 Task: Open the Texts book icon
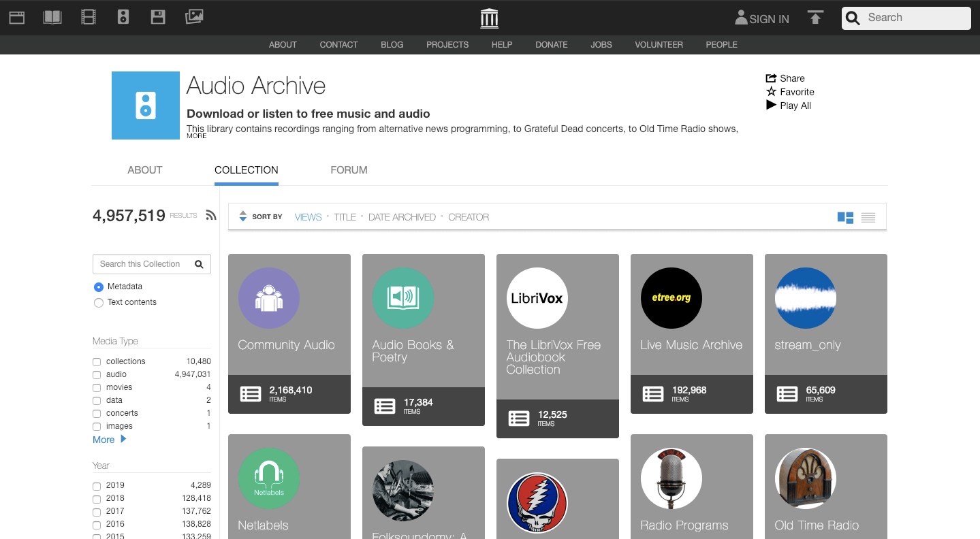tap(52, 17)
